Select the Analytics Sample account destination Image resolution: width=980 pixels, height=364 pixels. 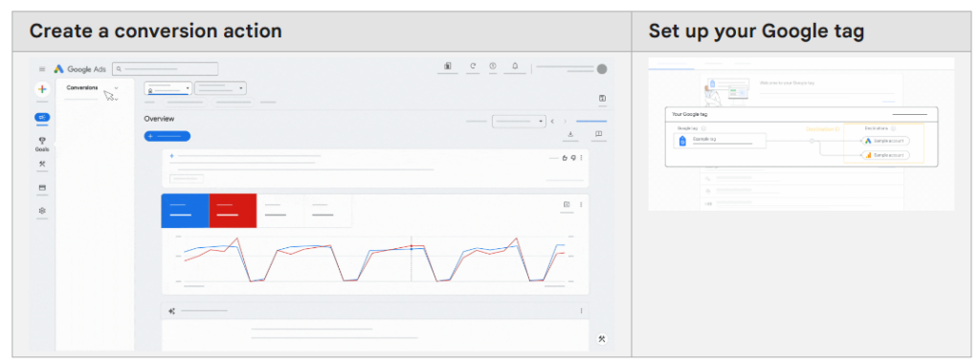point(885,155)
